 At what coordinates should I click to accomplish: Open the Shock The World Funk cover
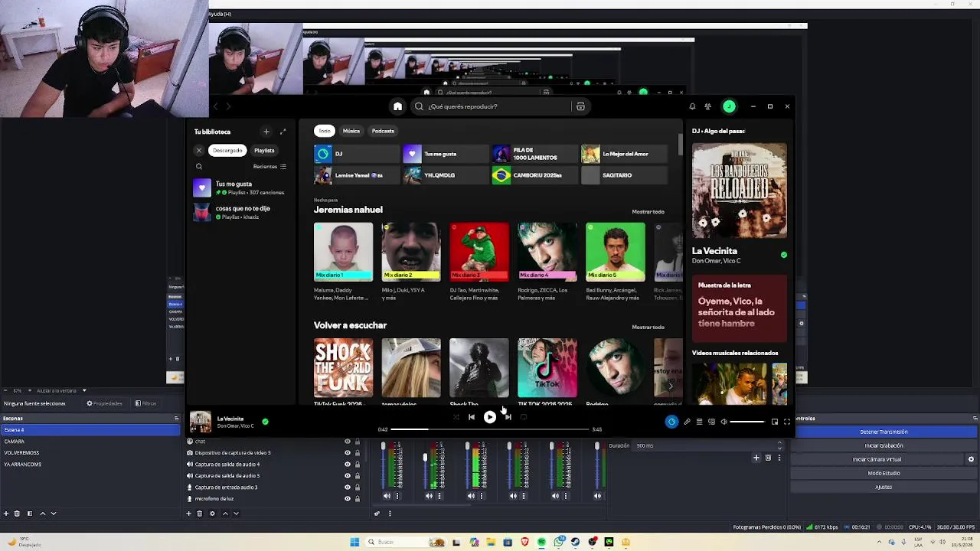click(x=343, y=368)
